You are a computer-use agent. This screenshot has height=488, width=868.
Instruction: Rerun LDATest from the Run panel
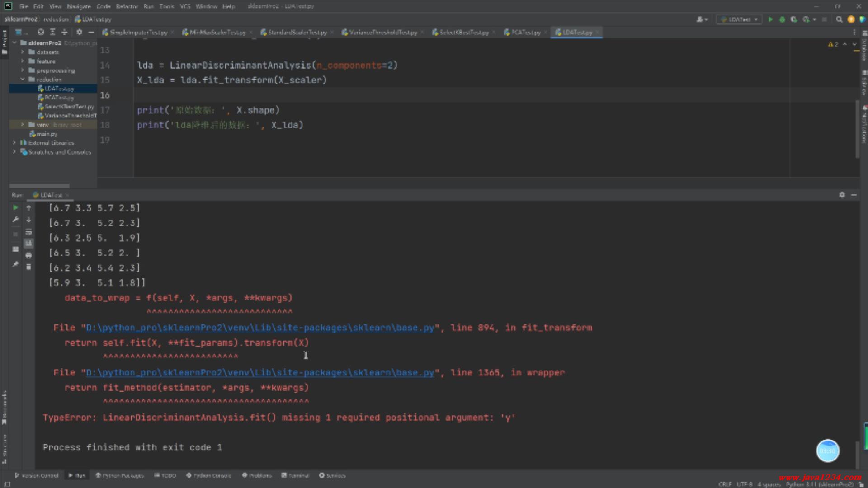[x=15, y=208]
